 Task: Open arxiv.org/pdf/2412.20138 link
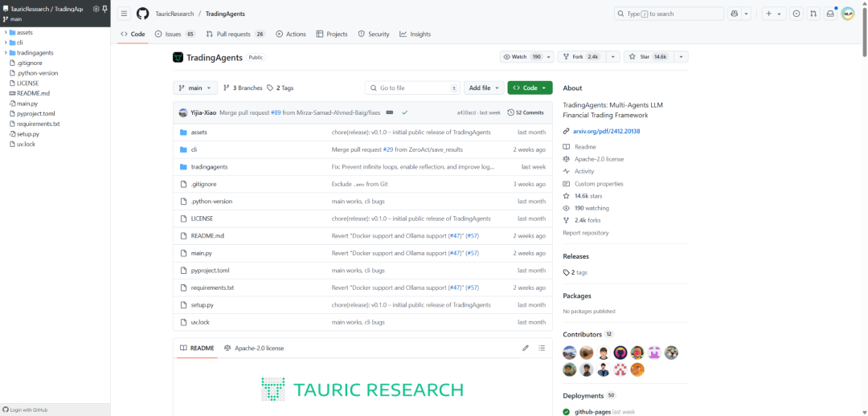tap(607, 132)
